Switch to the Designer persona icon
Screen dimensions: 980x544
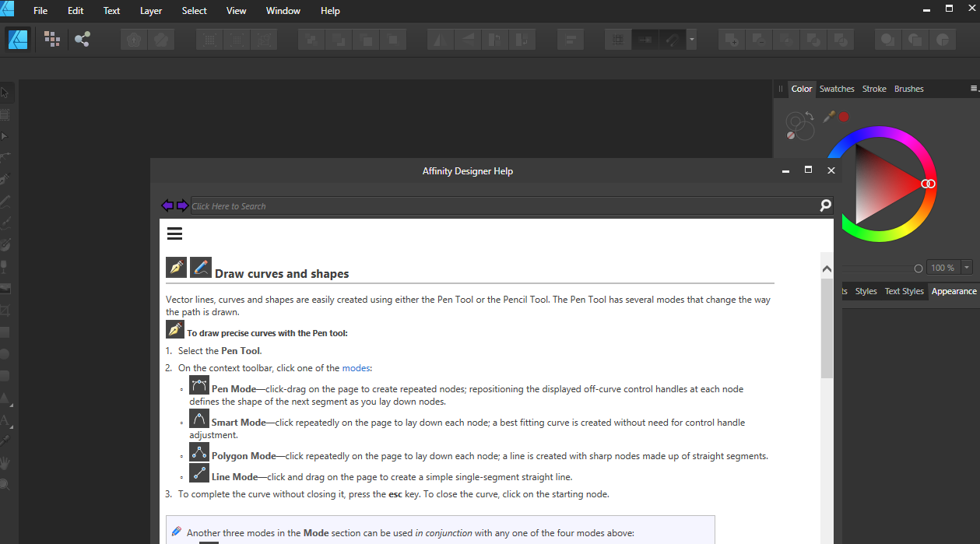[x=18, y=39]
